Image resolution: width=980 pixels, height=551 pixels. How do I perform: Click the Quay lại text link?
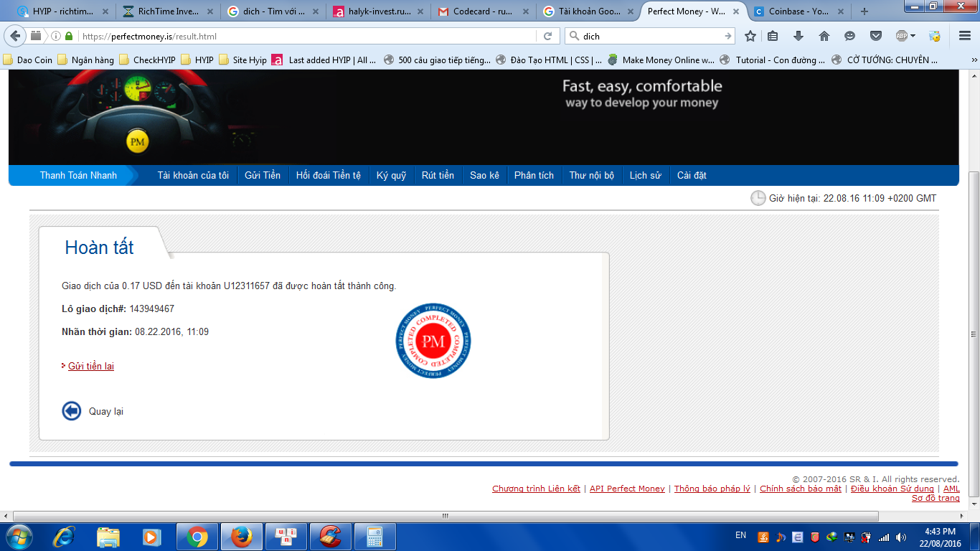click(106, 411)
